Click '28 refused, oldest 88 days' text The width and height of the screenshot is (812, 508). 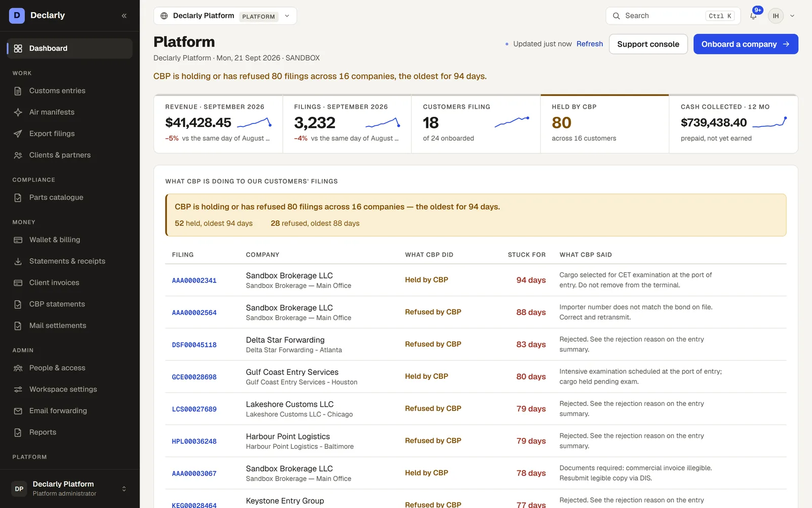315,223
